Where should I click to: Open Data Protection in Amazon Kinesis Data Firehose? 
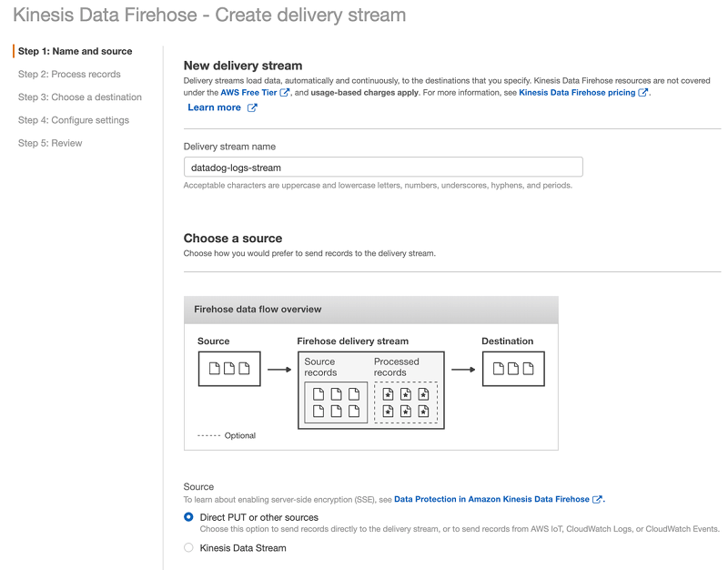pyautogui.click(x=491, y=499)
